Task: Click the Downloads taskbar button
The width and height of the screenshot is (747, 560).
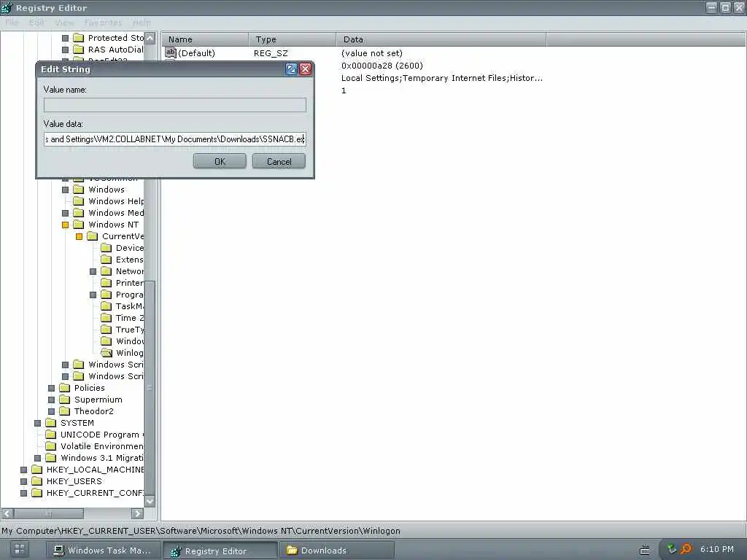Action: (337, 550)
